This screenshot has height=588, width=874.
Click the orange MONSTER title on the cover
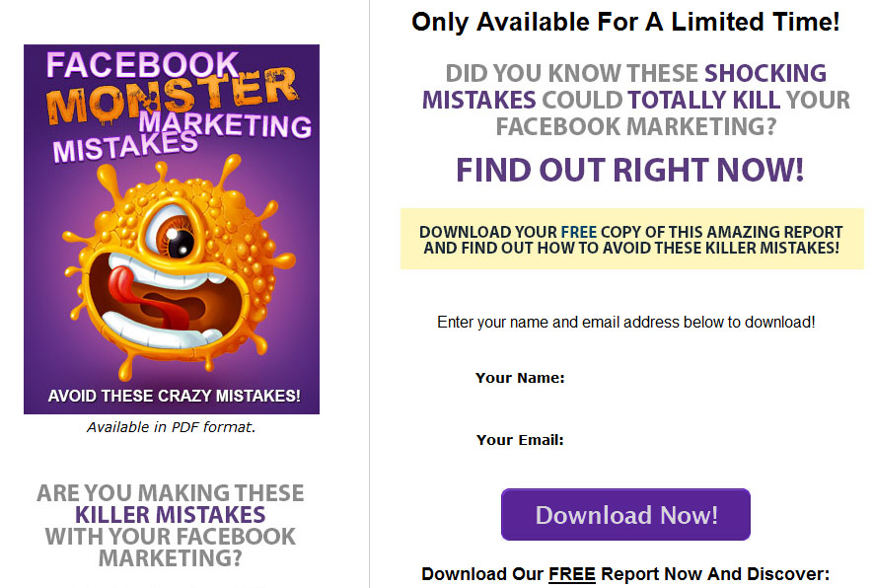click(172, 96)
